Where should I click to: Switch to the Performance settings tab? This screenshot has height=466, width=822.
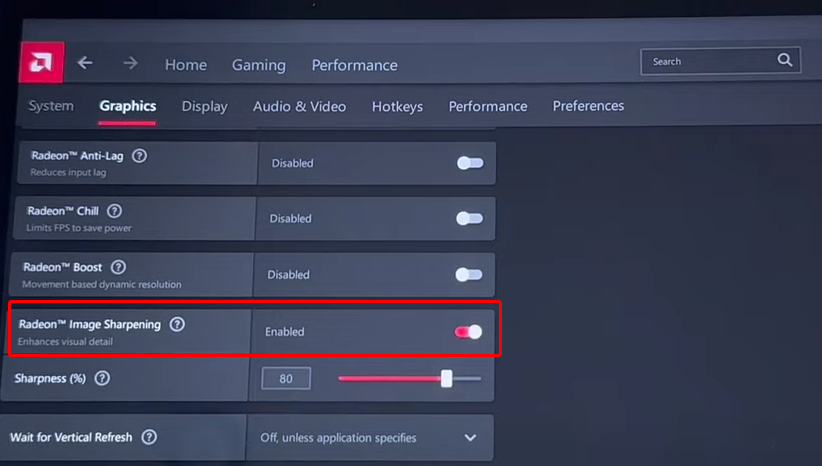[x=488, y=106]
